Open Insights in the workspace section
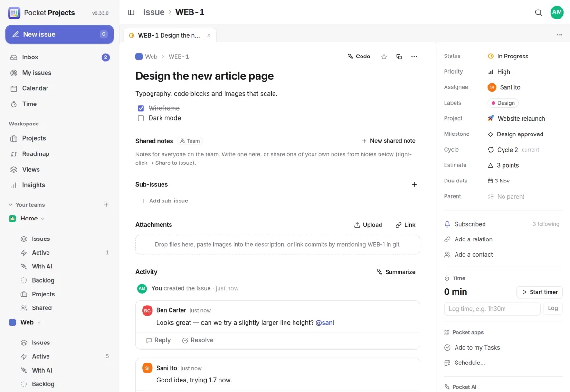The width and height of the screenshot is (570, 392). (x=59, y=185)
